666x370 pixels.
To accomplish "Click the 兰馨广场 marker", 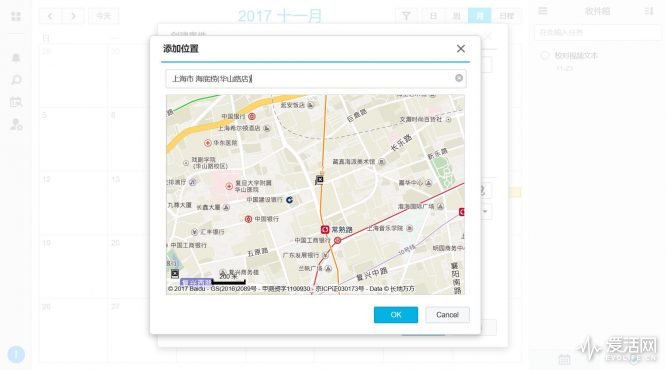I will tap(328, 268).
